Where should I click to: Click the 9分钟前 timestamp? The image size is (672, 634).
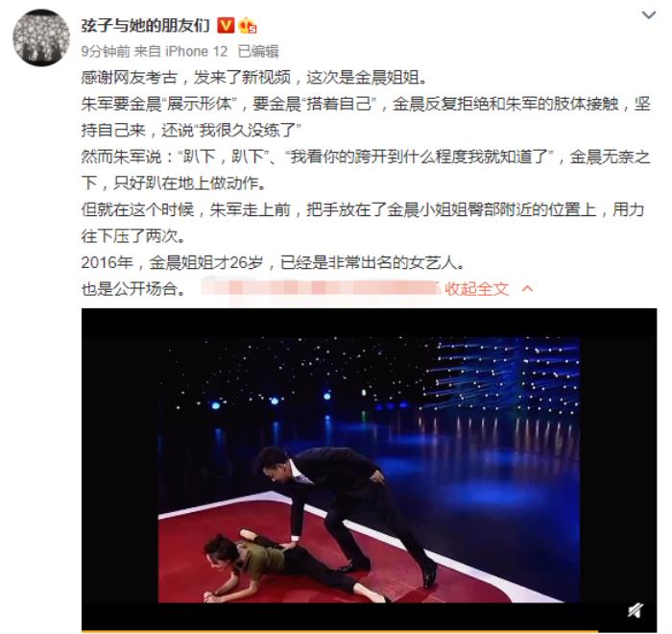click(x=106, y=52)
